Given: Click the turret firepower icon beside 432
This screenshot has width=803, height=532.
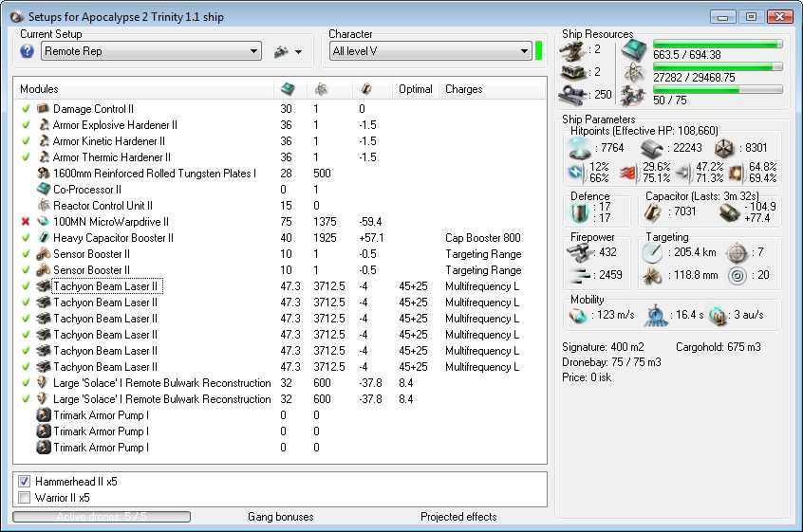Looking at the screenshot, I should pos(579,252).
